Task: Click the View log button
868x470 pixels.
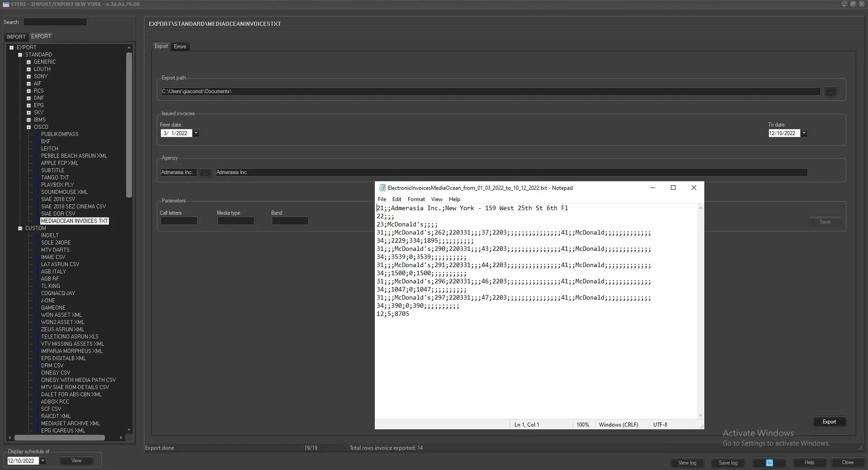Action: [687, 462]
